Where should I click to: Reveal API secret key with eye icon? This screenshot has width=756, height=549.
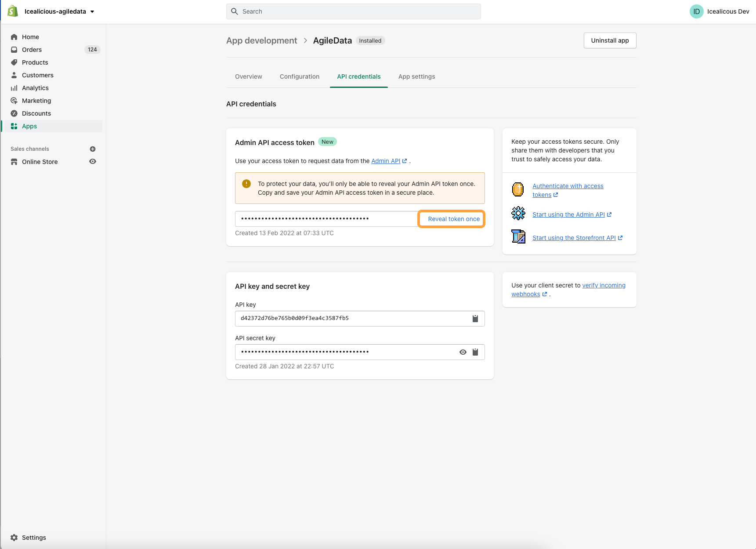[463, 352]
